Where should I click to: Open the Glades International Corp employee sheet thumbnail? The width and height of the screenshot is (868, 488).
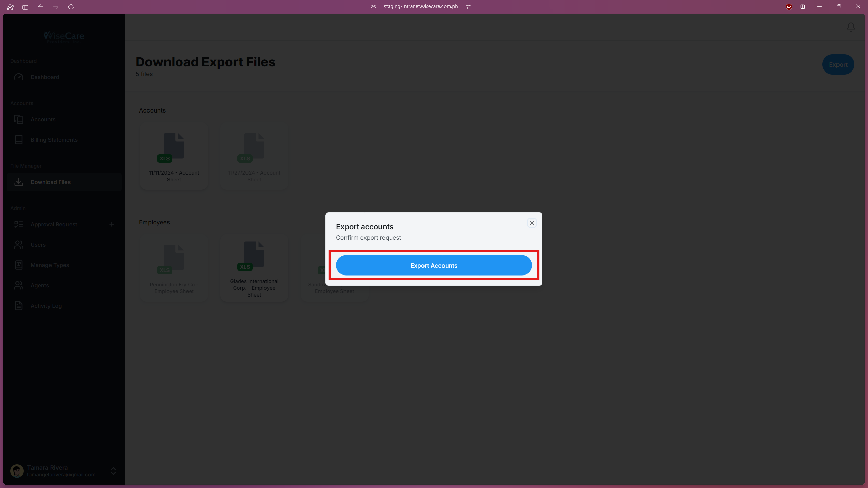254,256
